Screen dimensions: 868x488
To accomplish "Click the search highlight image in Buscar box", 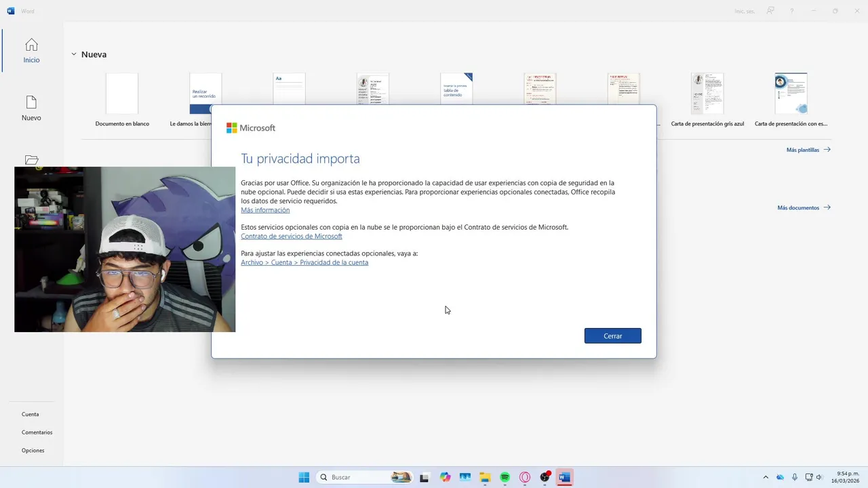I will point(401,477).
